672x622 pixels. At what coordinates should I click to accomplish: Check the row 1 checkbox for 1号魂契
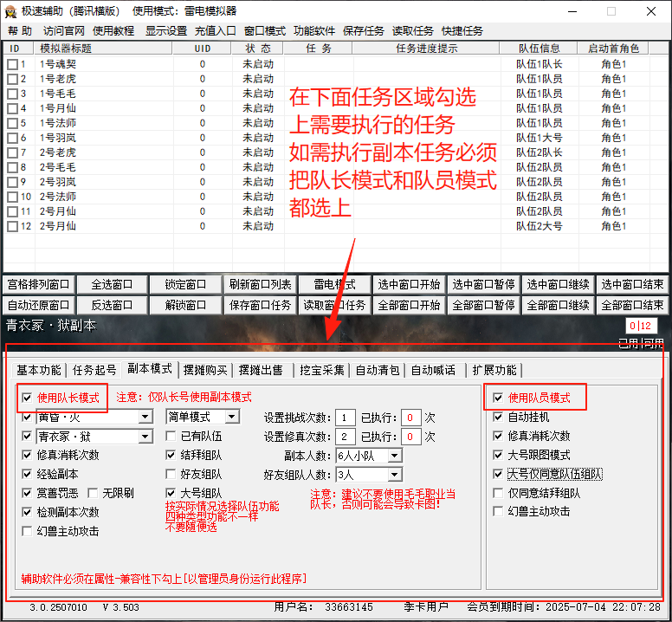click(13, 64)
